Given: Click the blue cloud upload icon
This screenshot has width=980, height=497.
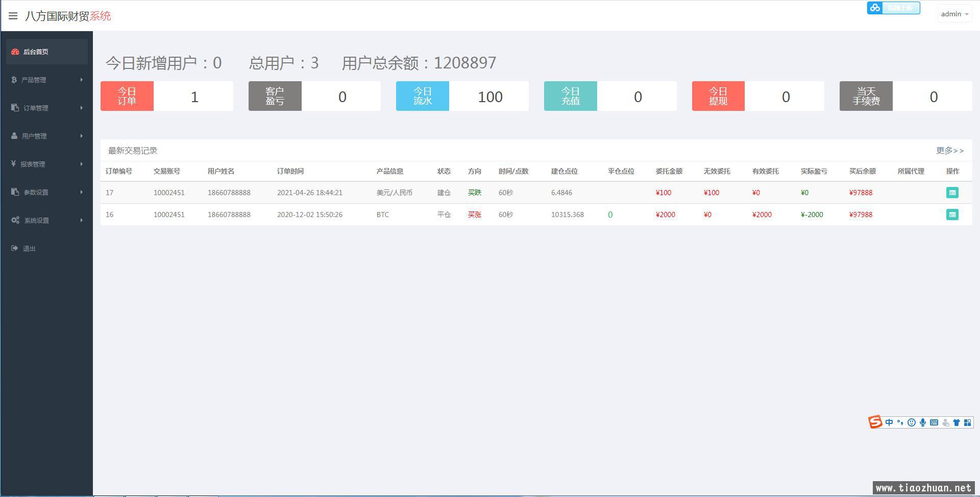Looking at the screenshot, I should pyautogui.click(x=875, y=8).
